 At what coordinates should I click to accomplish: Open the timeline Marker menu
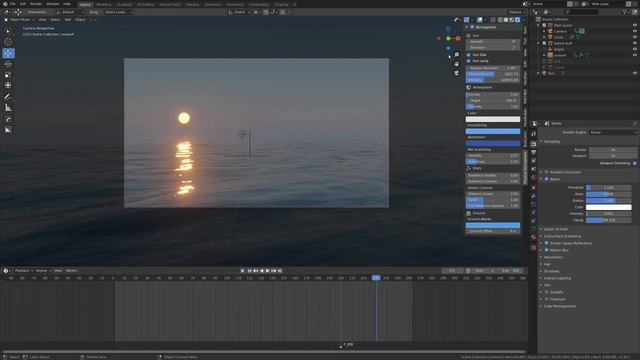pyautogui.click(x=71, y=271)
